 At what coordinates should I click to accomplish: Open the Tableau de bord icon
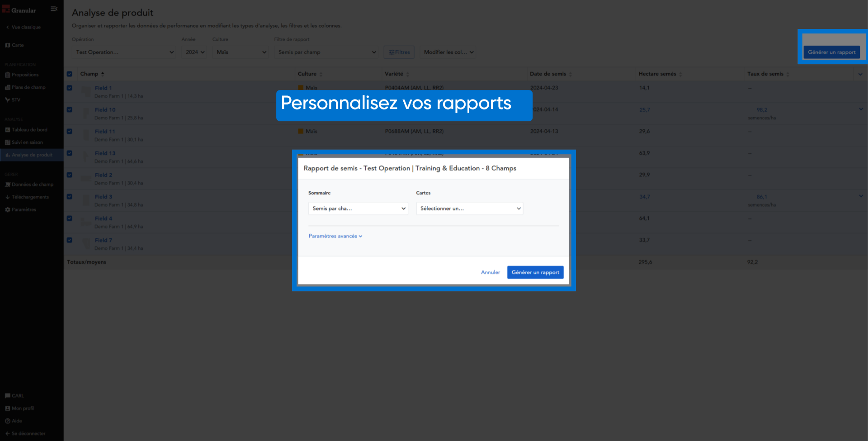point(8,130)
